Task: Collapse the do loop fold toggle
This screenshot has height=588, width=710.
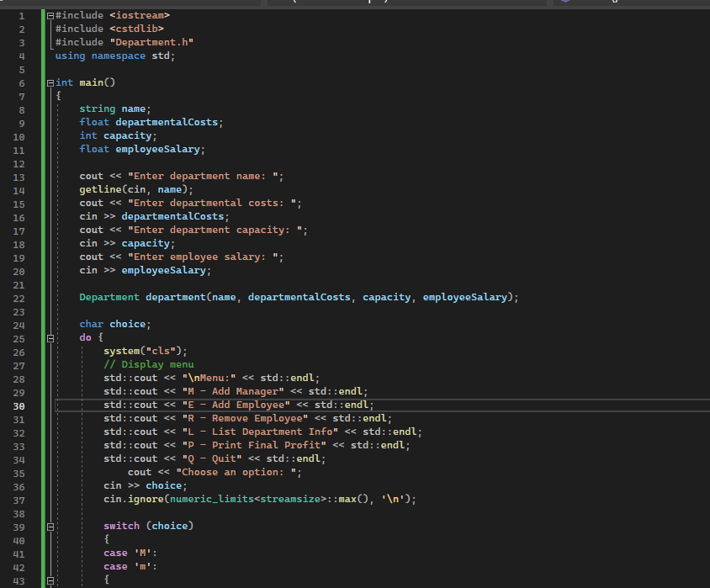Action: tap(50, 338)
